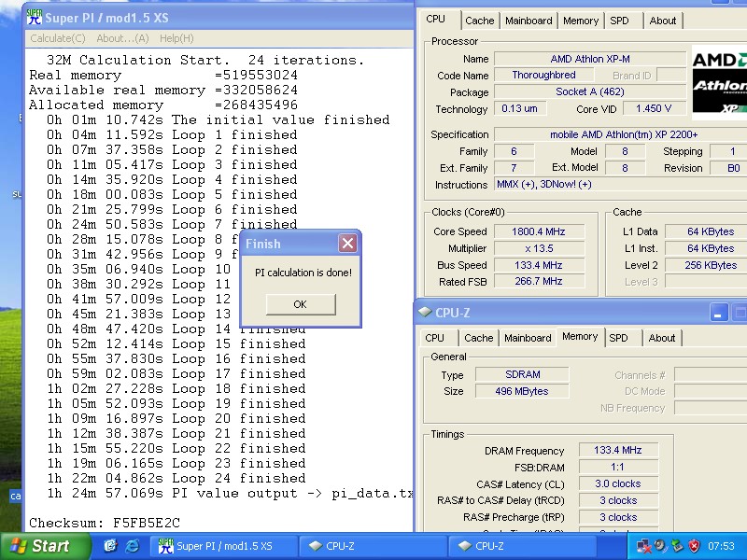Image resolution: width=747 pixels, height=560 pixels.
Task: Select CPU tab in lower CPU-Z window
Action: [434, 338]
